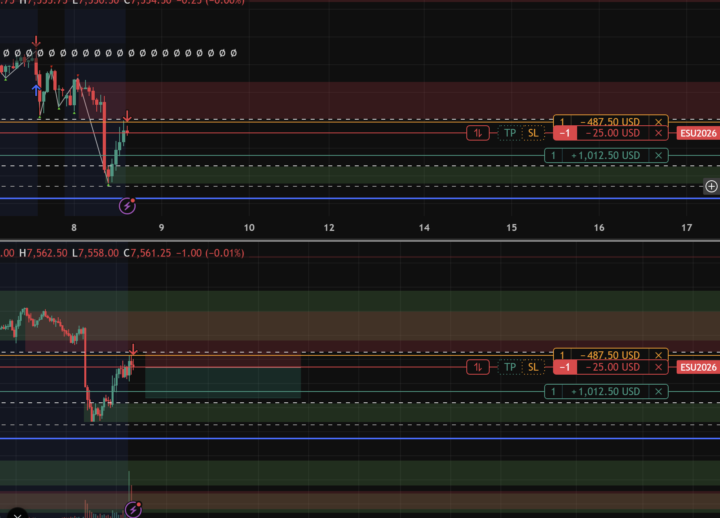This screenshot has height=518, width=720.
Task: Click the blue up arrow marker on upper chart
Action: 36,90
